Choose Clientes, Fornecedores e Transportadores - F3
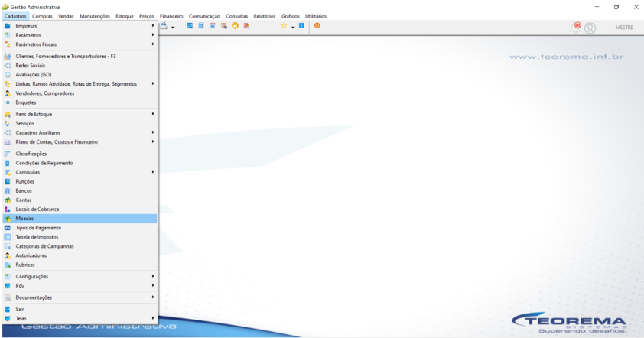Image resolution: width=644 pixels, height=338 pixels. [80, 57]
